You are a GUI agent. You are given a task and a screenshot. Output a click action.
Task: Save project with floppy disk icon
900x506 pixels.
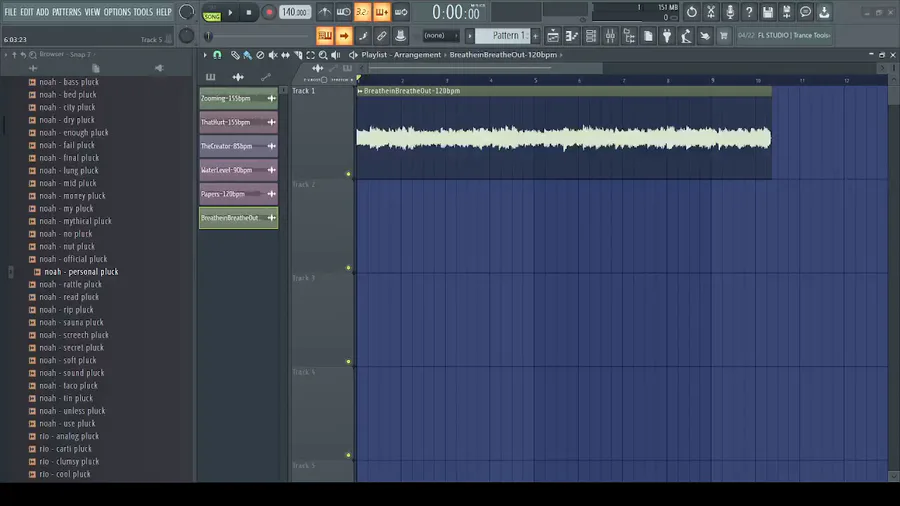(x=767, y=12)
